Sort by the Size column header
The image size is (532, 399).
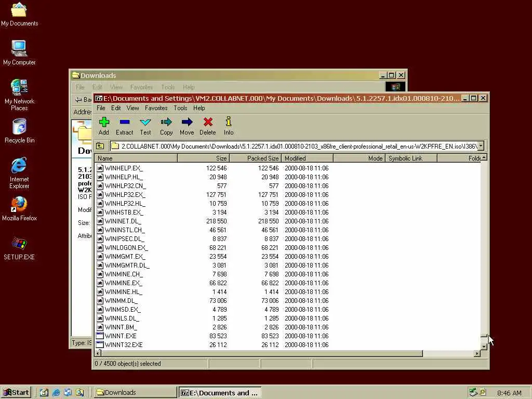coord(204,158)
